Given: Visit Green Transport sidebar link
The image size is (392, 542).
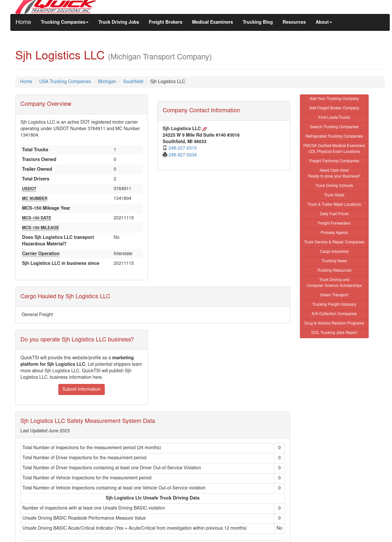Looking at the screenshot, I should (x=334, y=295).
